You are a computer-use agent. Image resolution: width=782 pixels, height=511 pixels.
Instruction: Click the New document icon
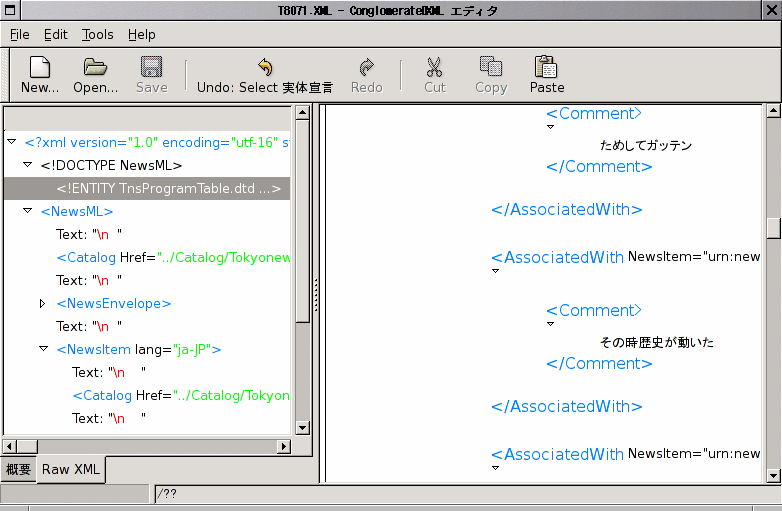click(x=40, y=68)
